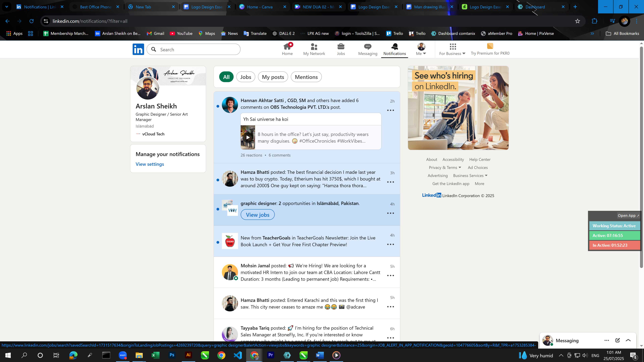The width and height of the screenshot is (644, 362).
Task: Show hidden system tray icons
Action: pos(561,355)
